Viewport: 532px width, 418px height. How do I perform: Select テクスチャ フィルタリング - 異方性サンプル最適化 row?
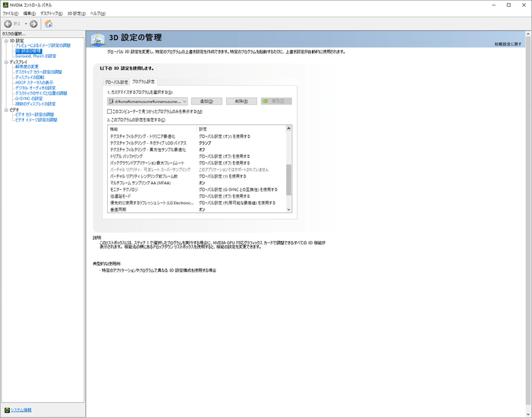pyautogui.click(x=197, y=150)
